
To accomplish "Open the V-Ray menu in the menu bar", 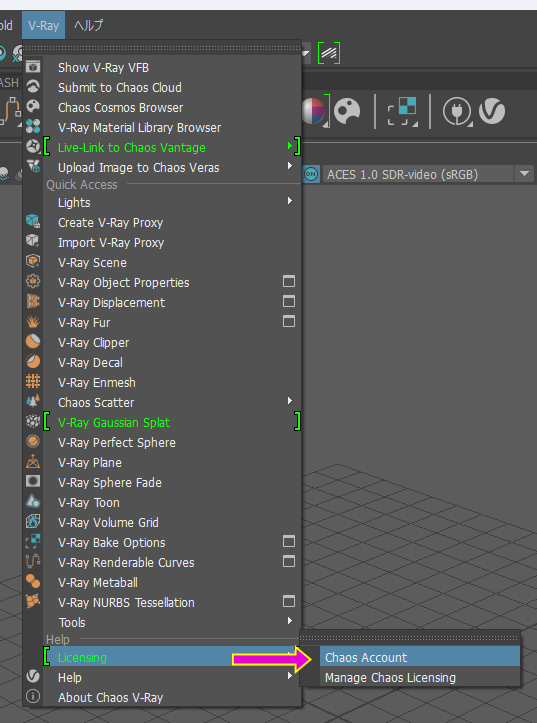I will pos(43,25).
